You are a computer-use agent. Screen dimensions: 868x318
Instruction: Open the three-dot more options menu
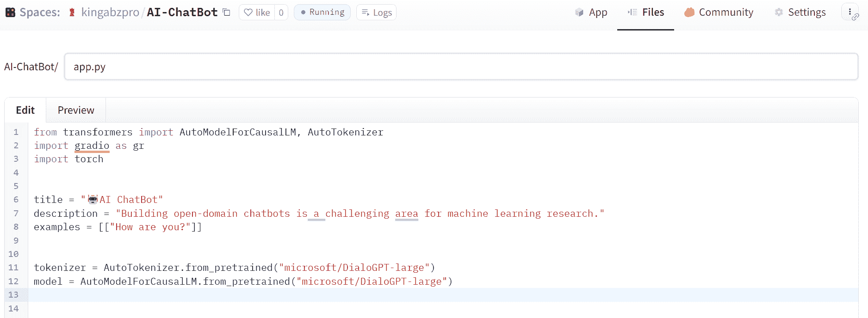click(849, 11)
